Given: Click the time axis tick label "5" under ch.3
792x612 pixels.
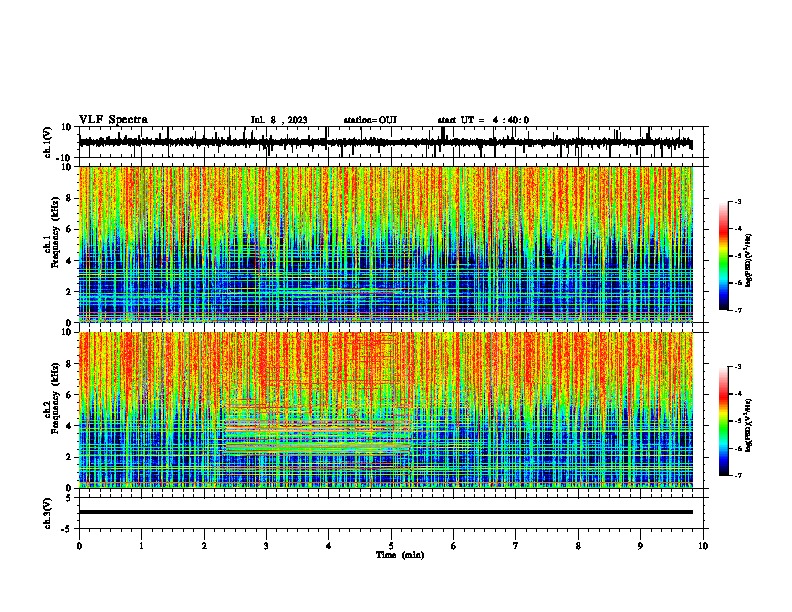Looking at the screenshot, I should (391, 546).
